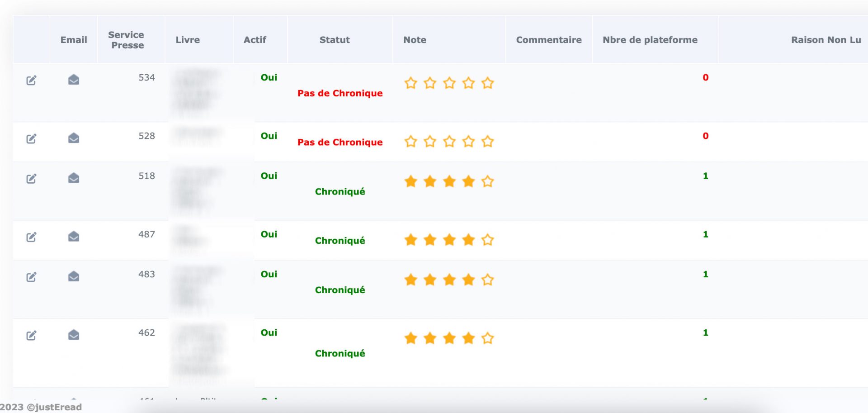
Task: Select the first filled star in row 483
Action: (410, 280)
